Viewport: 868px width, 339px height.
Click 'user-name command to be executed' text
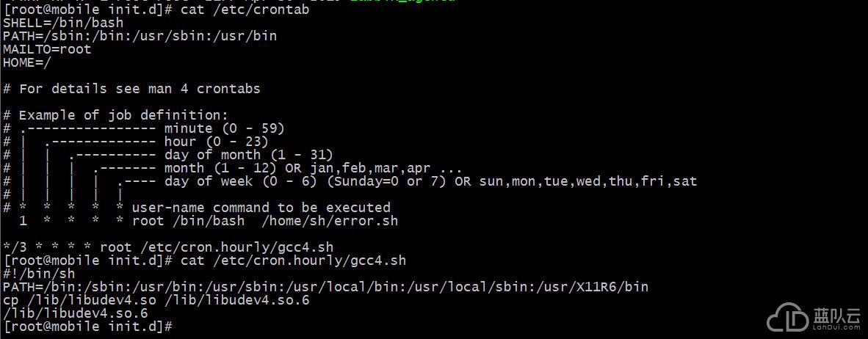(x=261, y=208)
